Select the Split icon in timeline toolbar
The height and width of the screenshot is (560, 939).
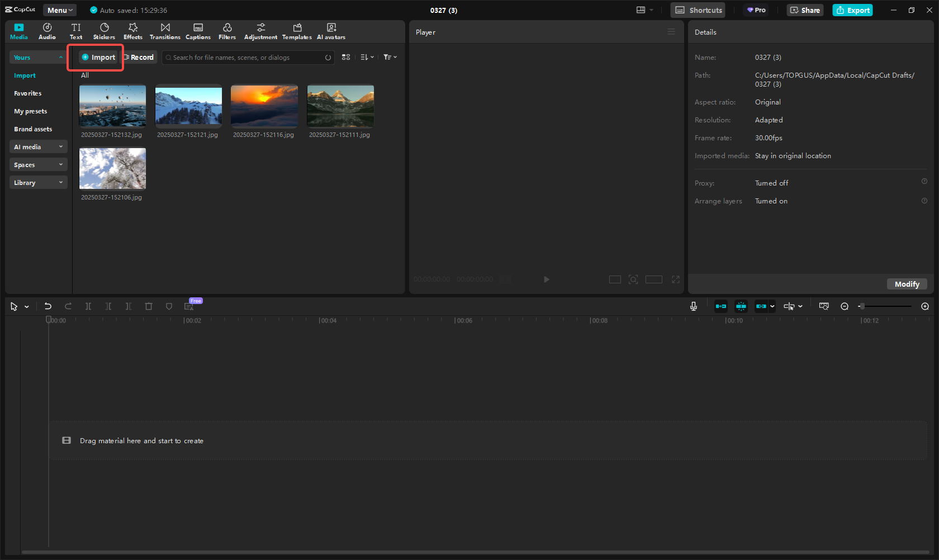[88, 306]
